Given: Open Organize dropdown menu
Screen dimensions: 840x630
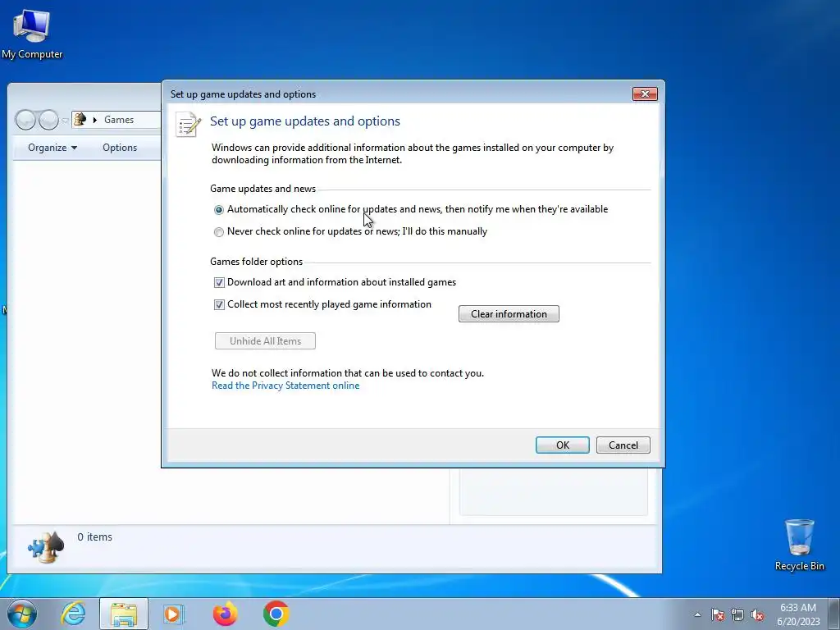Looking at the screenshot, I should 52,148.
